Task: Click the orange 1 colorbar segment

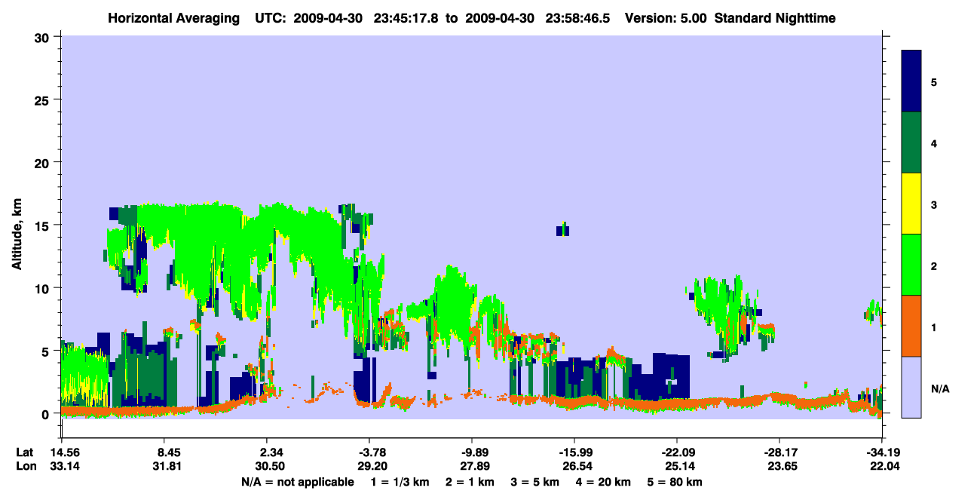Action: (x=911, y=326)
